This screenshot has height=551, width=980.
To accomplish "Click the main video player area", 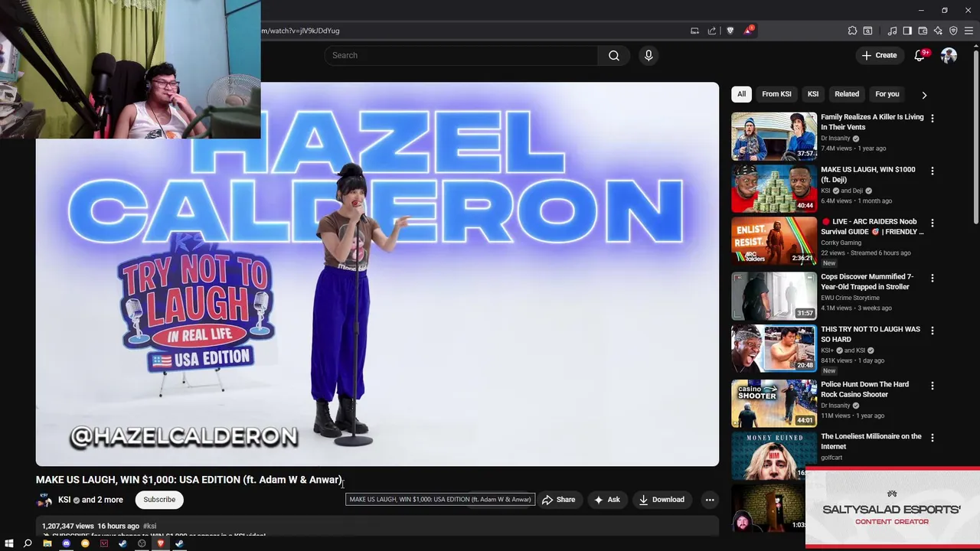I will (377, 274).
